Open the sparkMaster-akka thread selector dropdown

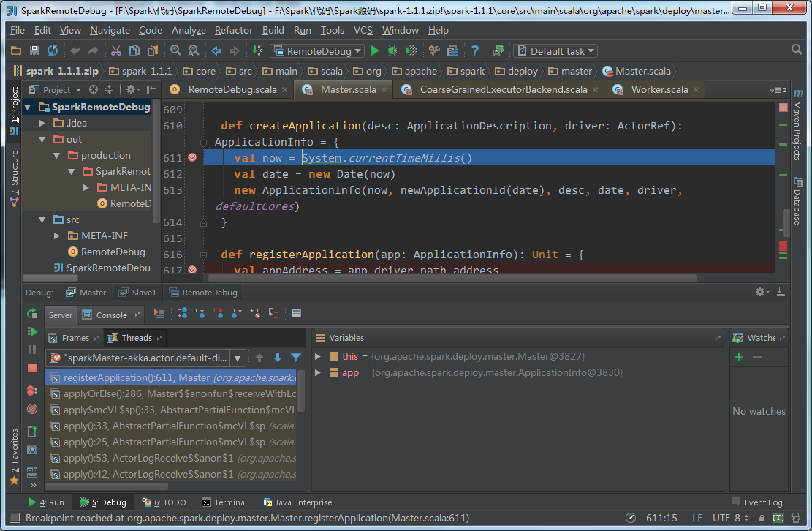pyautogui.click(x=238, y=358)
